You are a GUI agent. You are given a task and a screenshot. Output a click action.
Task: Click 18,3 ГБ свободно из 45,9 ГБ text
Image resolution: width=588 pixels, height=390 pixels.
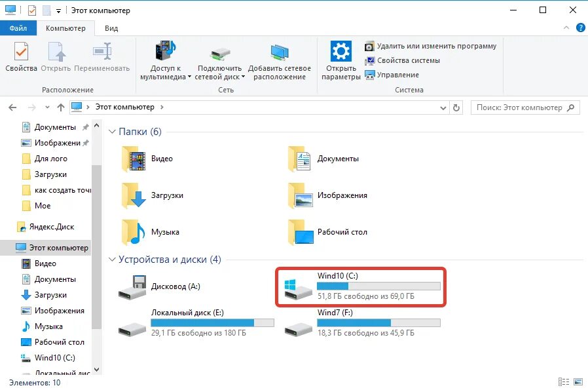365,333
